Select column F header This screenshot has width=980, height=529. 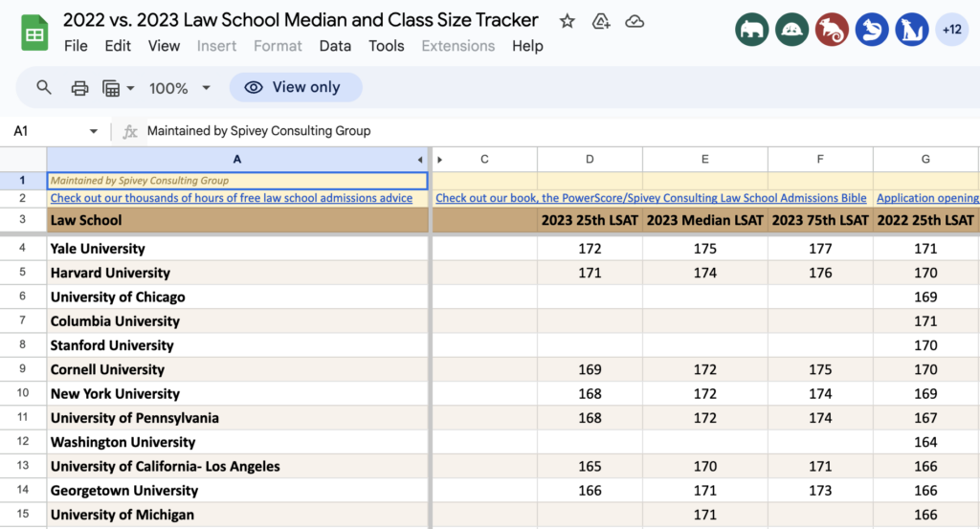pyautogui.click(x=820, y=159)
